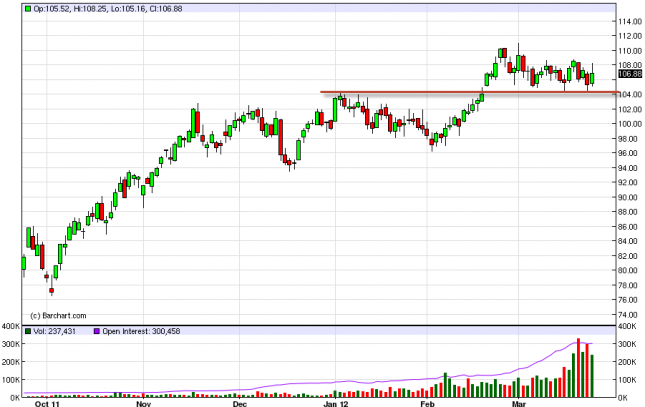Click the Jan 12 date axis label
645x407 pixels.
[336, 403]
